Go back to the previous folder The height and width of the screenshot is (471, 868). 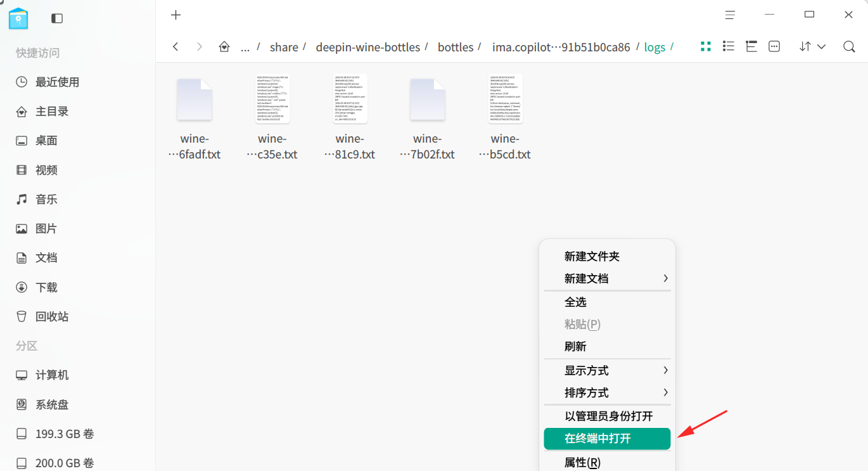coord(176,47)
